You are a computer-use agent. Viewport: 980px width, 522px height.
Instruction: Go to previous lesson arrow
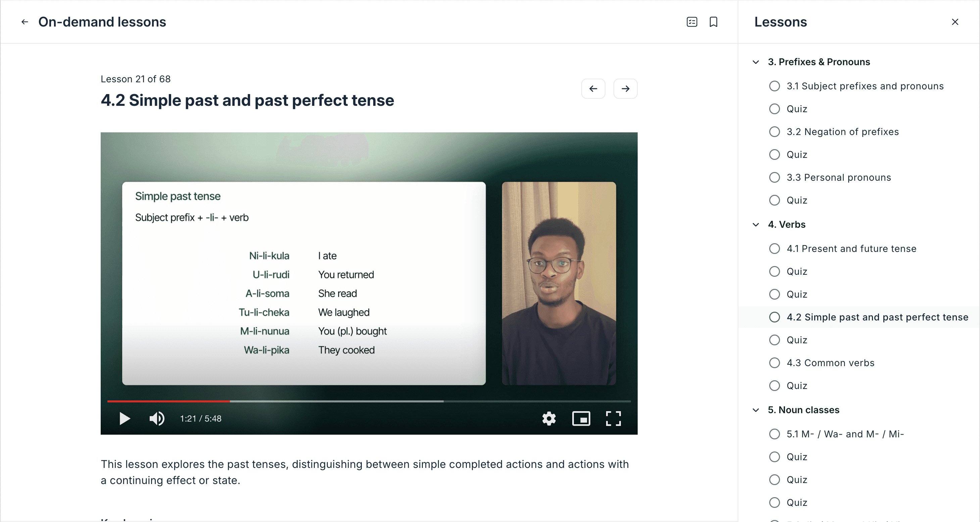(x=593, y=89)
